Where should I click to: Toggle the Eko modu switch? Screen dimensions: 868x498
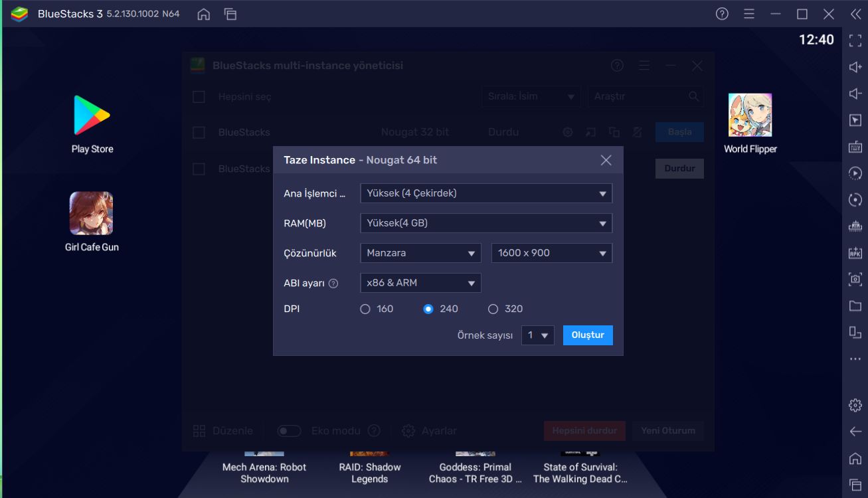pos(289,431)
